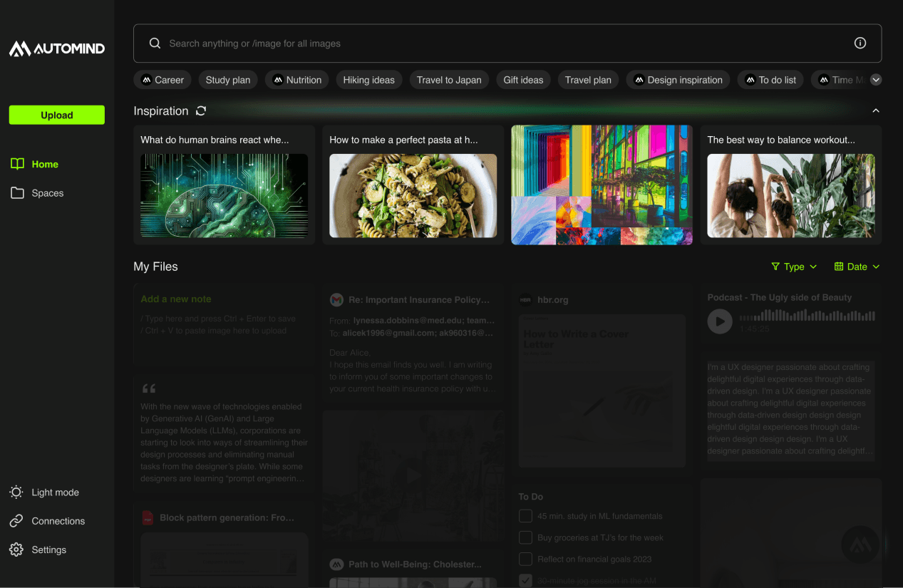Select the To do list tag
This screenshot has width=903, height=588.
click(x=770, y=80)
